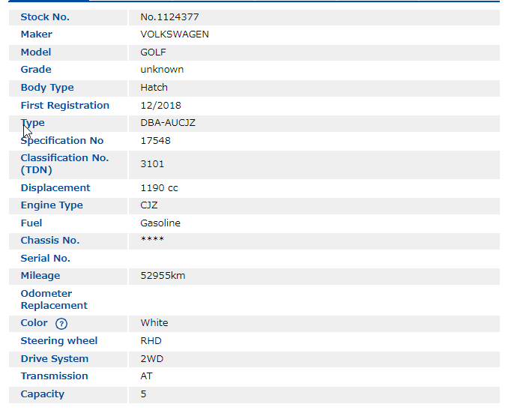Click the First Registration date 12/2018
Image resolution: width=532 pixels, height=413 pixels.
pyautogui.click(x=160, y=106)
